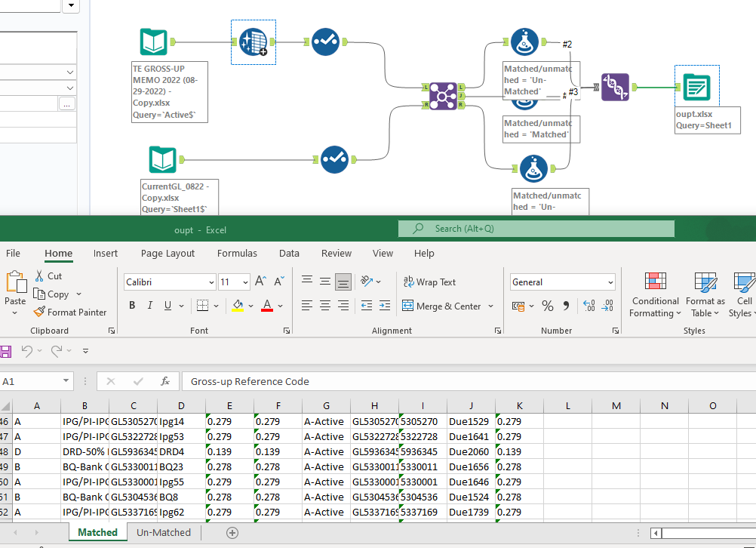Click the Percent Style icon
Screen dimensions: 756x548
point(548,305)
